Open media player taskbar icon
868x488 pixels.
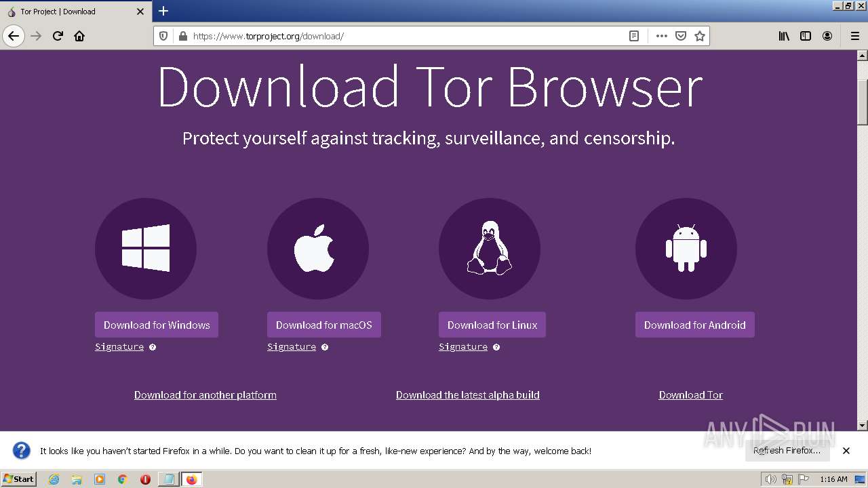coord(100,479)
